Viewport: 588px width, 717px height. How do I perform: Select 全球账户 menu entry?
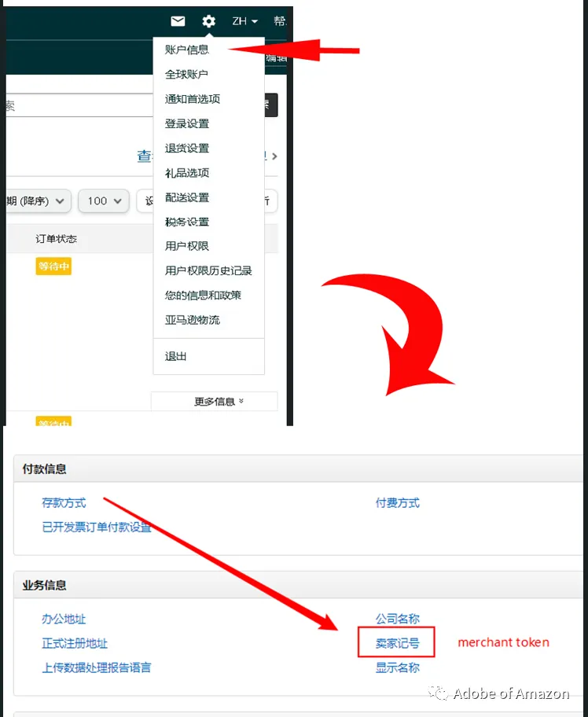[186, 74]
